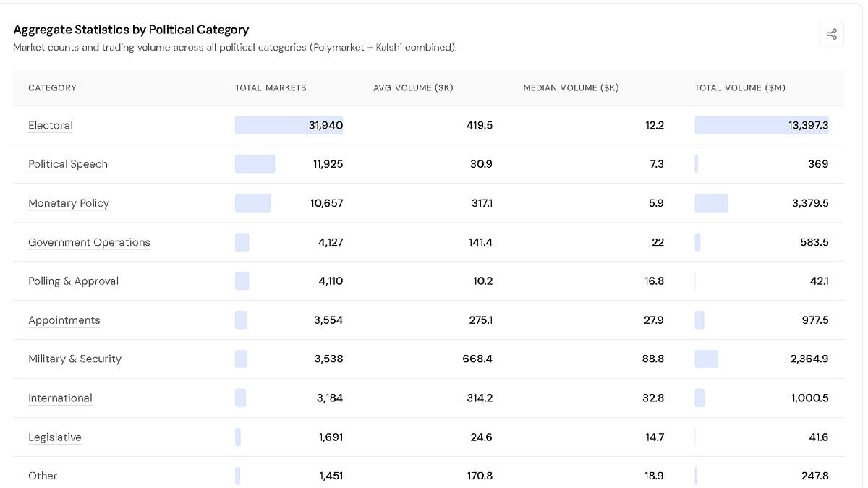Viewport: 868px width, 488px height.
Task: Click the share icon button
Action: click(x=831, y=34)
